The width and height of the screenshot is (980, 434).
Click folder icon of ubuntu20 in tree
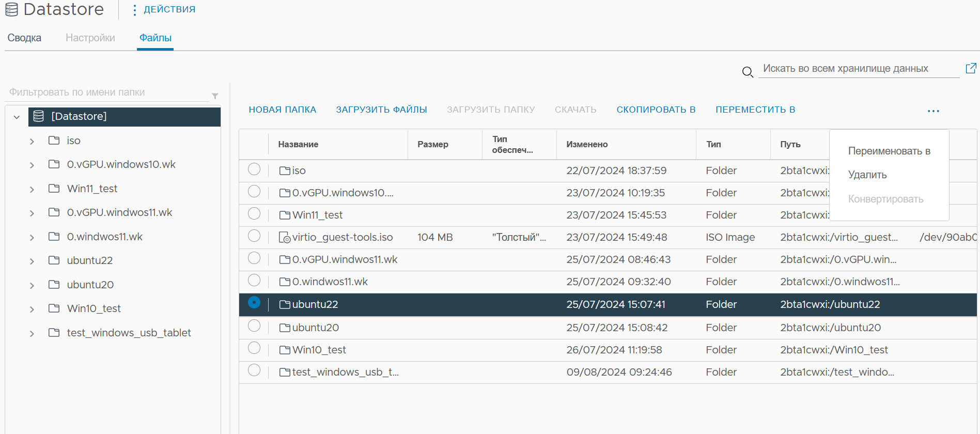click(x=54, y=284)
